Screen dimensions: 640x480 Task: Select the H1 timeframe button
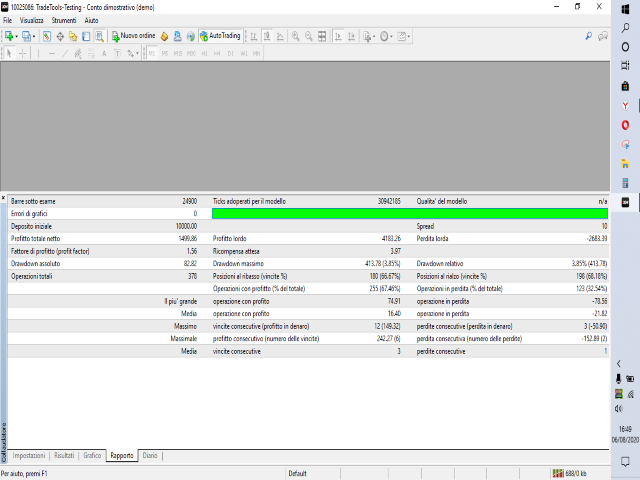coord(204,53)
